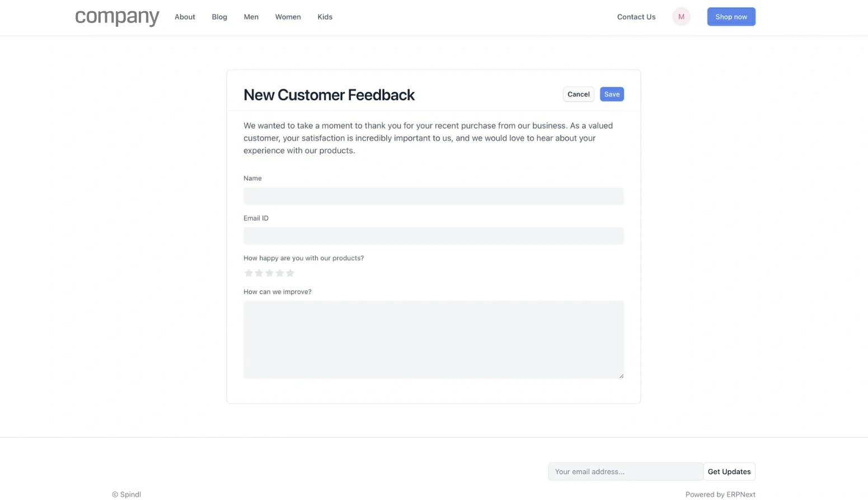Open the user avatar M menu

point(681,17)
